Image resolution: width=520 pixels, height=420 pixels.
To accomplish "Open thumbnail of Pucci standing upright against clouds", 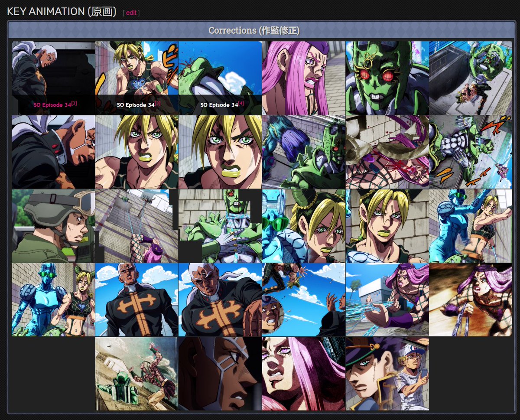I will [137, 300].
